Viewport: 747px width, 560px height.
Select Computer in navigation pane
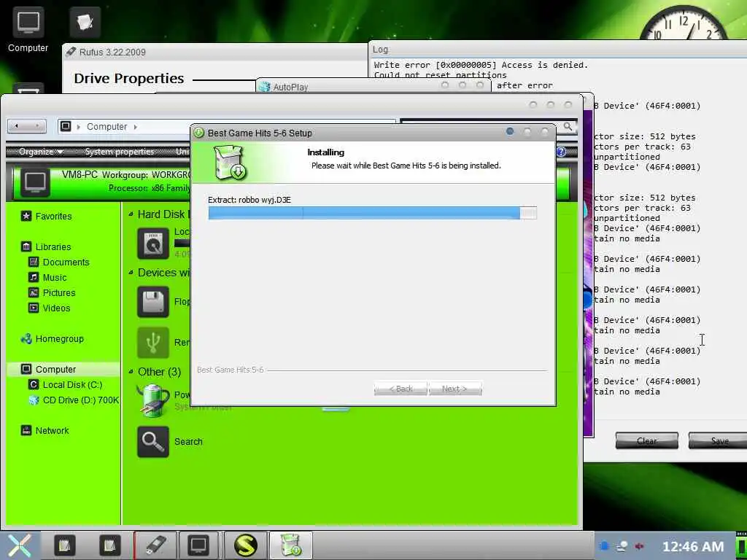55,369
